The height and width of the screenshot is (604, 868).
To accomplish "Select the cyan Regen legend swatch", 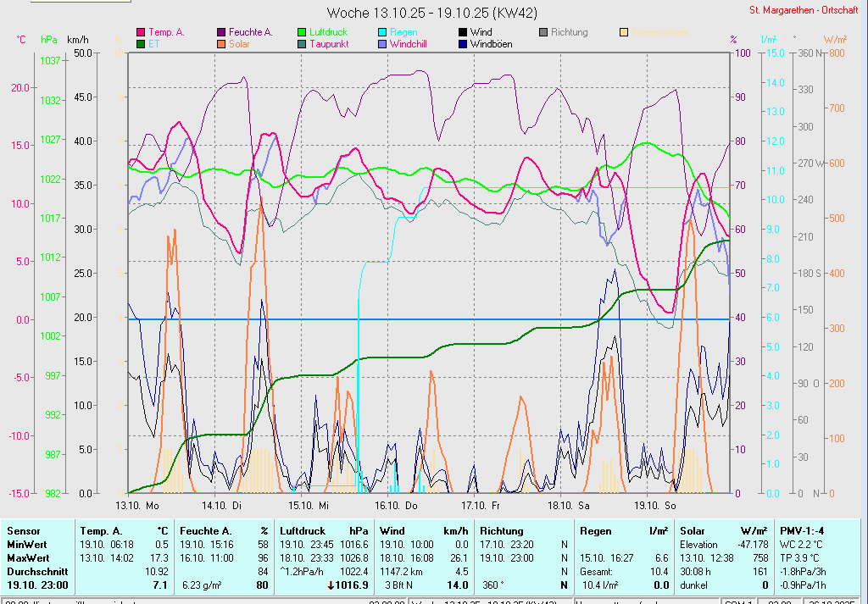I will [x=383, y=32].
